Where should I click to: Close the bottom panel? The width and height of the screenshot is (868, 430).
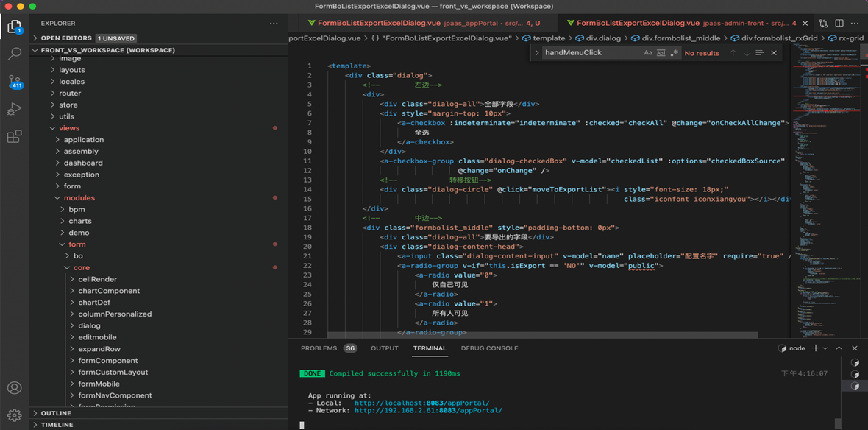click(855, 348)
